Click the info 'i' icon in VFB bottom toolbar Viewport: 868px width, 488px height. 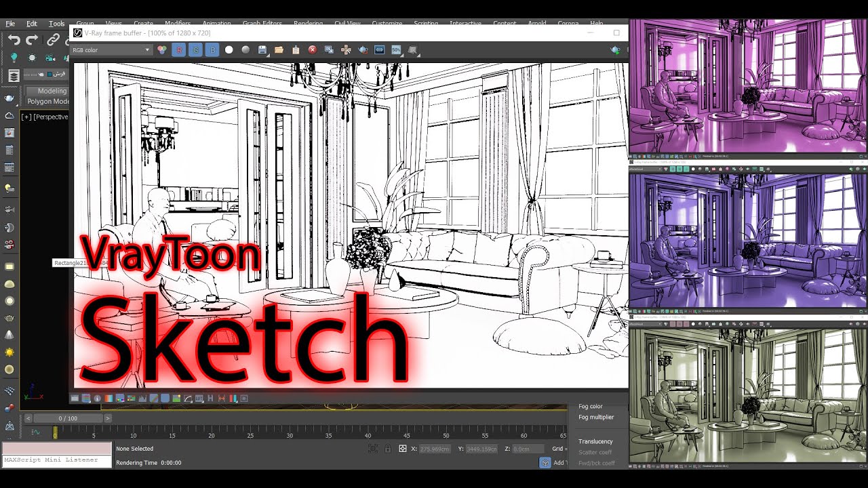pos(97,399)
